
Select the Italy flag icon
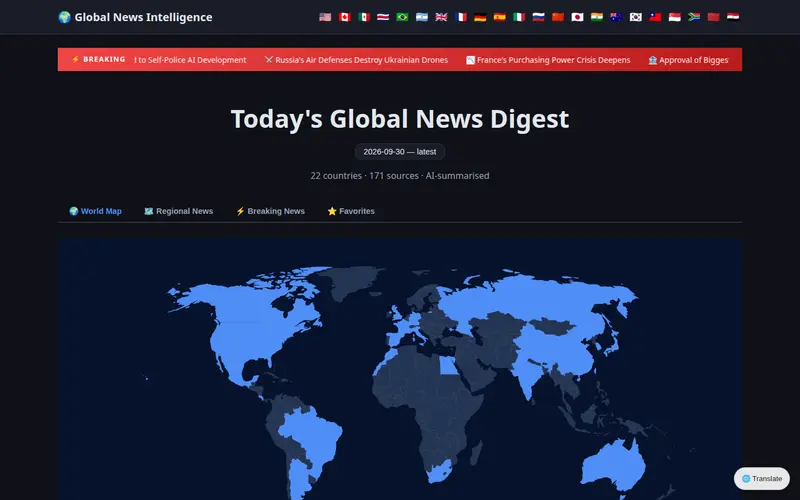click(519, 17)
